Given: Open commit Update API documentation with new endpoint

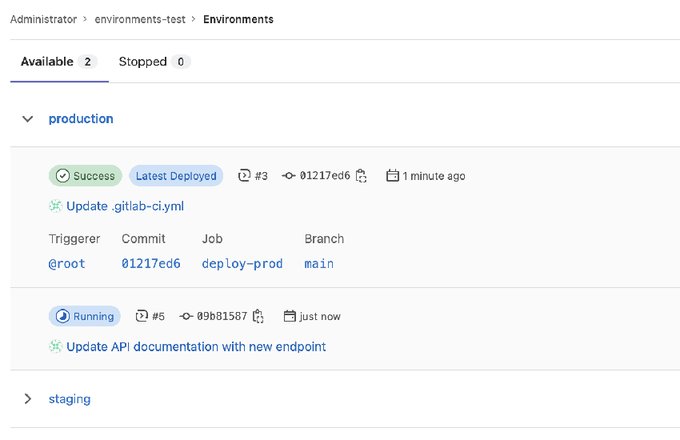Looking at the screenshot, I should (x=196, y=346).
